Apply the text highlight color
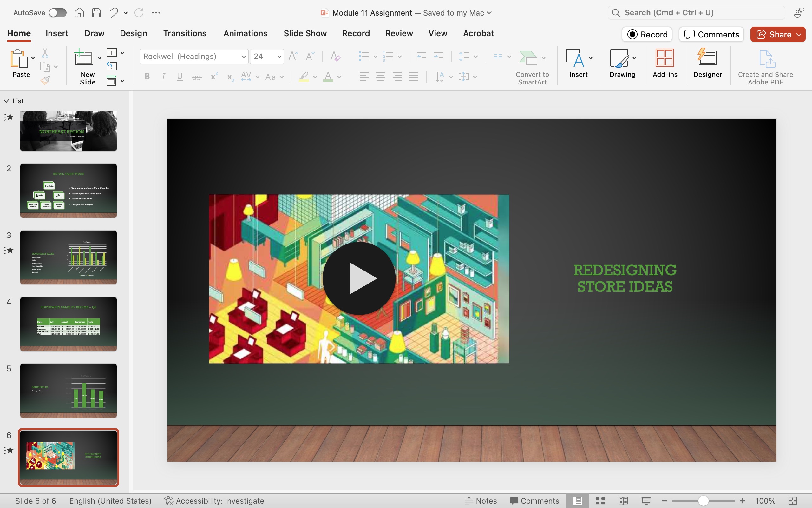 [304, 77]
